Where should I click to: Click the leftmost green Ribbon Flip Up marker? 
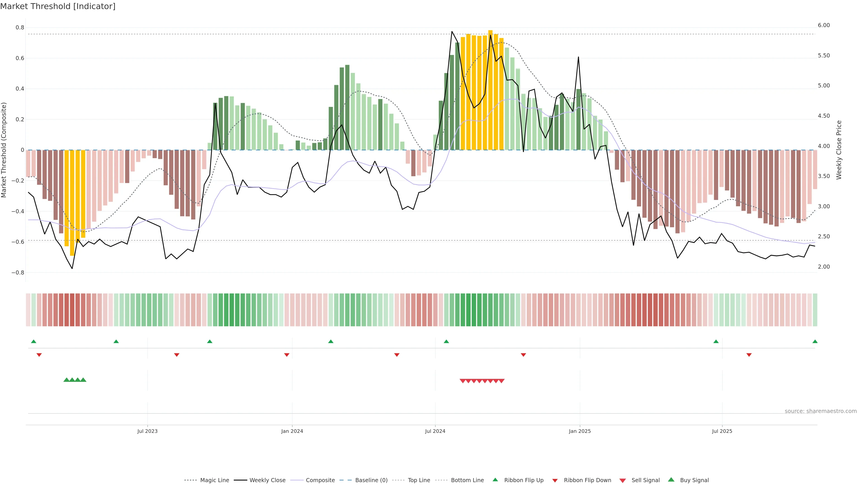click(x=33, y=342)
